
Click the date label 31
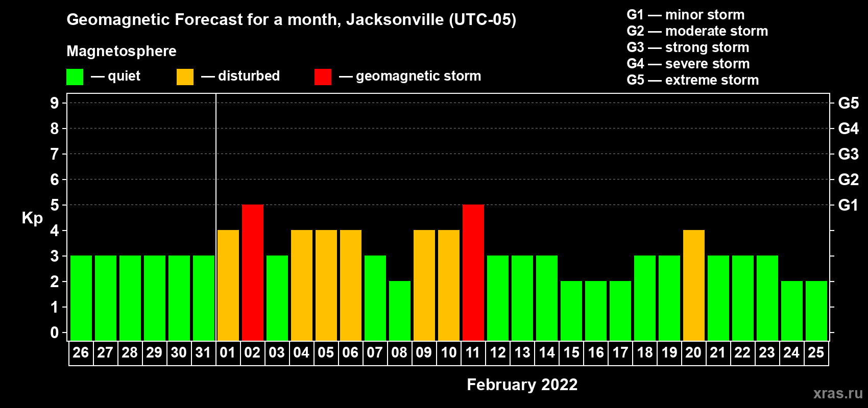pos(203,353)
